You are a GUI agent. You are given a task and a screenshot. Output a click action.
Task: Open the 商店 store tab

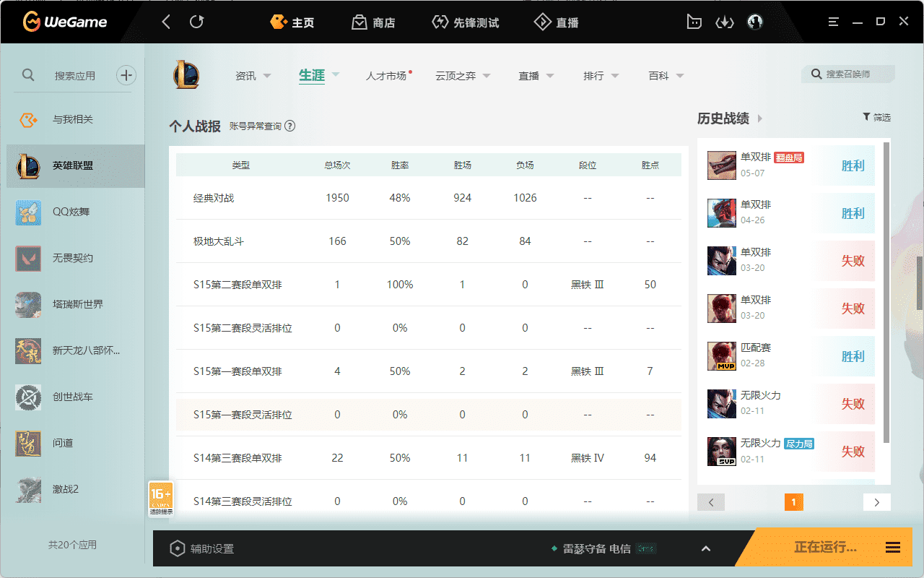[x=373, y=22]
